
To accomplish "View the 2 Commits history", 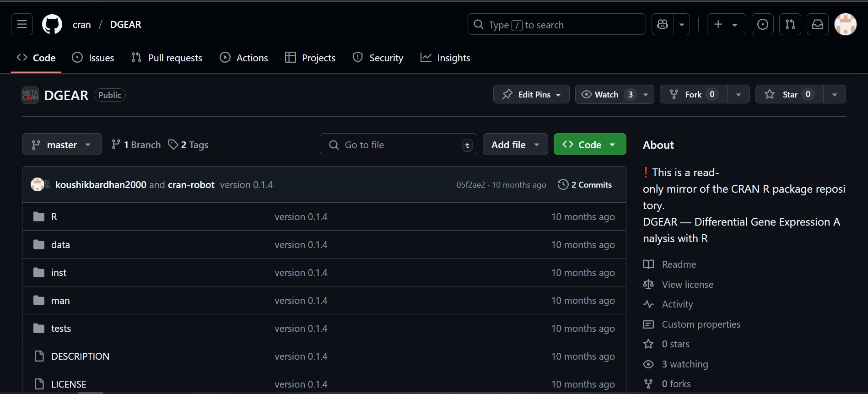I will click(585, 184).
